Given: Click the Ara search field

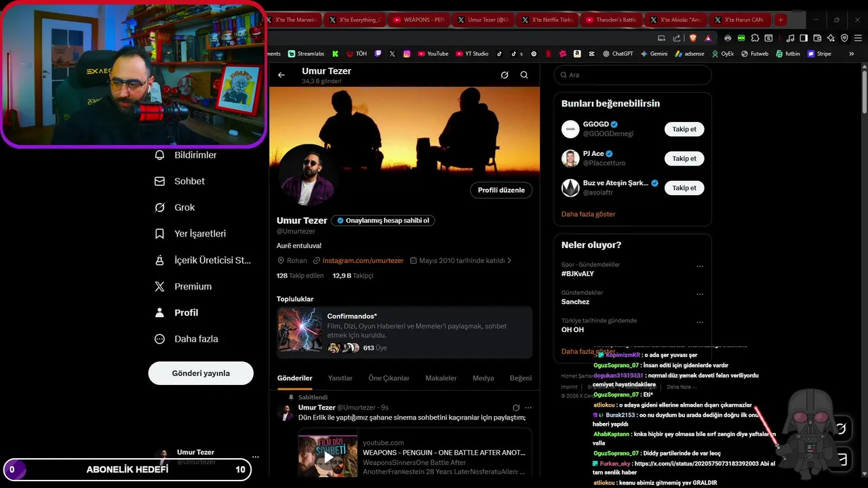Looking at the screenshot, I should click(x=633, y=75).
